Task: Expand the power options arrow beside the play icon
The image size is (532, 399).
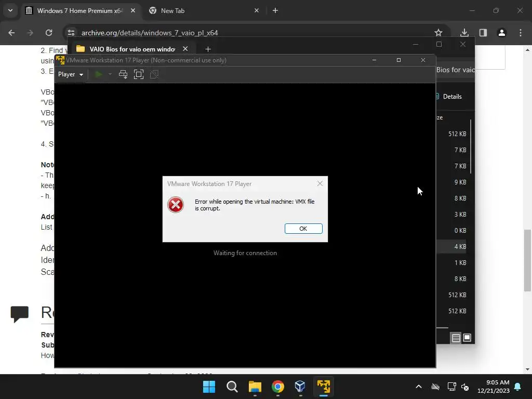Action: click(110, 74)
